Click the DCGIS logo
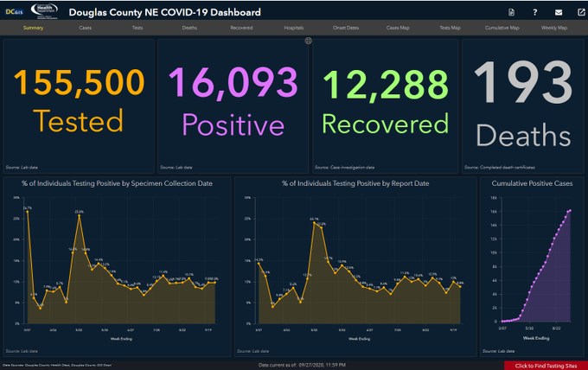The height and width of the screenshot is (370, 588). (14, 12)
